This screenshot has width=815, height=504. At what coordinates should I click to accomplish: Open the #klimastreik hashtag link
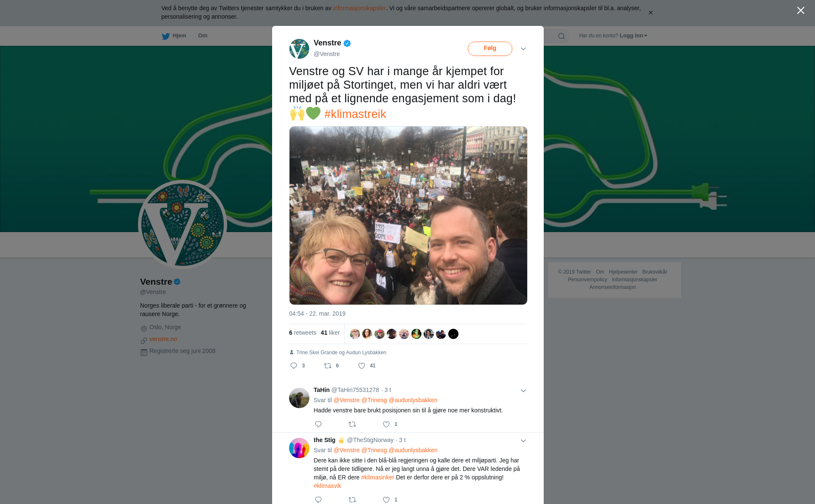pos(355,114)
